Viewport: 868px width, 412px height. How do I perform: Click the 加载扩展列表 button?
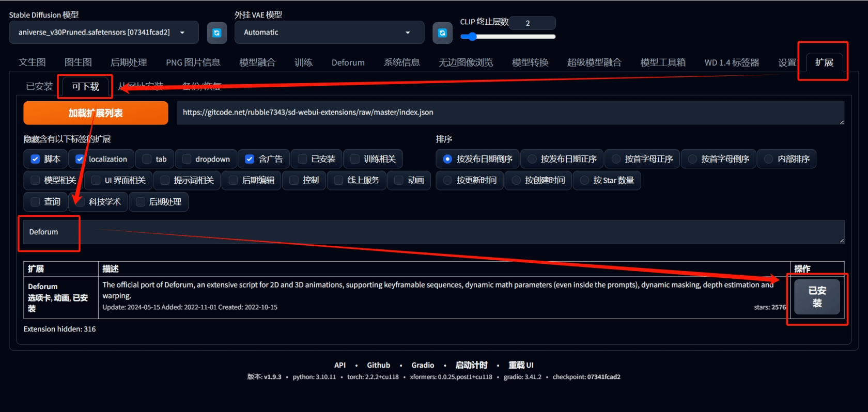96,113
